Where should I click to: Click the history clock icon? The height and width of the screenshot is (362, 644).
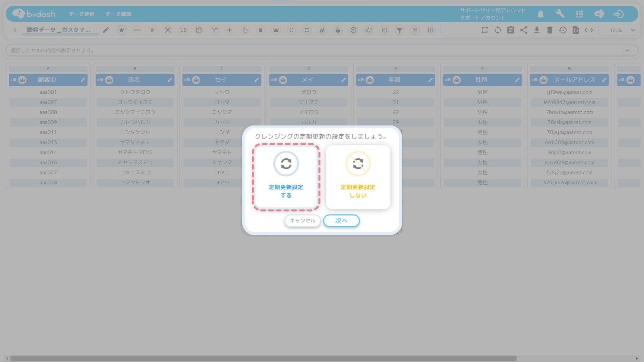563,30
